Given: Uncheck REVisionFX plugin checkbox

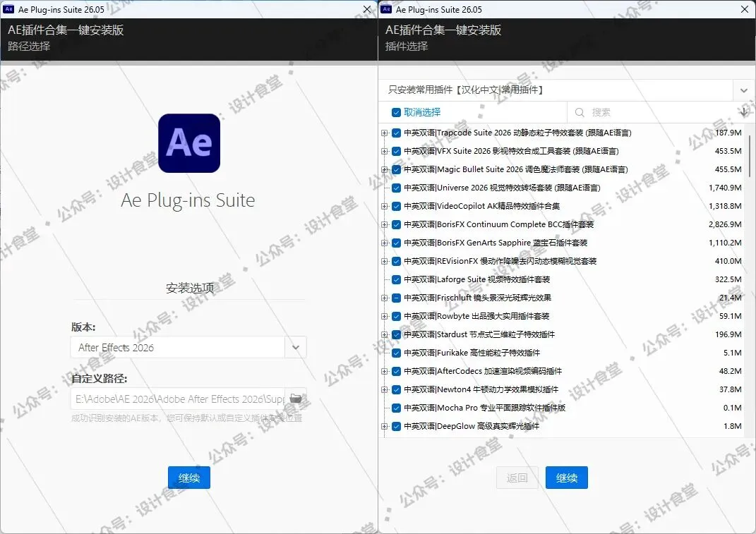Looking at the screenshot, I should 396,261.
